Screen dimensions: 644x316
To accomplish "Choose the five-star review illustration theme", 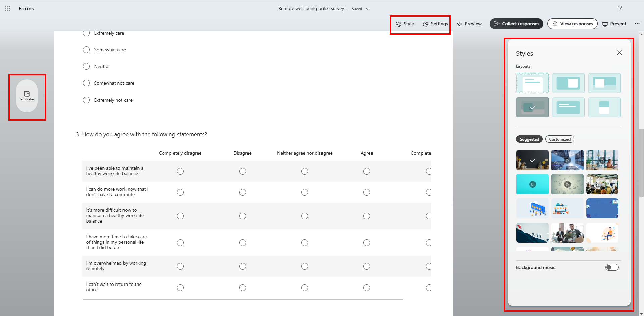I will 567,208.
